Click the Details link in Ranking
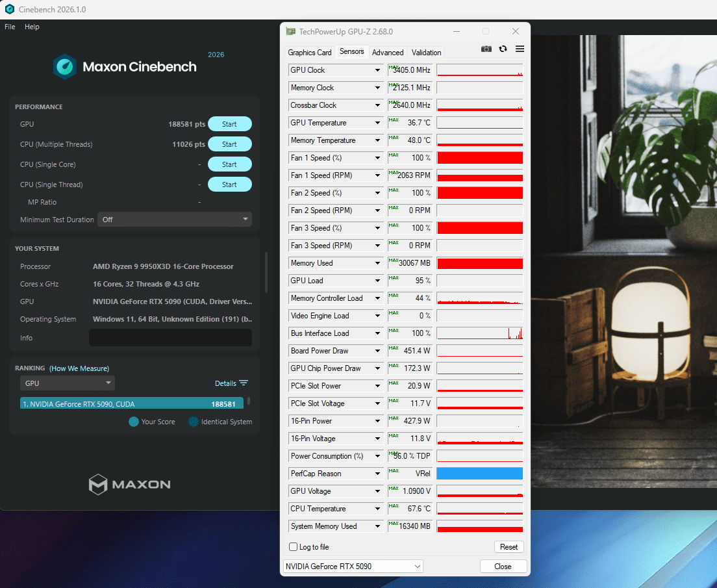This screenshot has width=717, height=588. pyautogui.click(x=225, y=383)
